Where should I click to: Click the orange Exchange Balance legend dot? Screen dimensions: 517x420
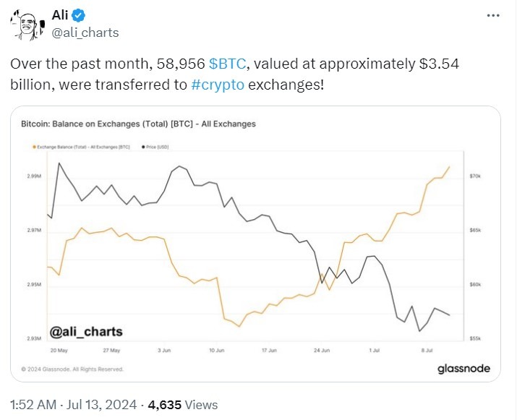[x=34, y=147]
